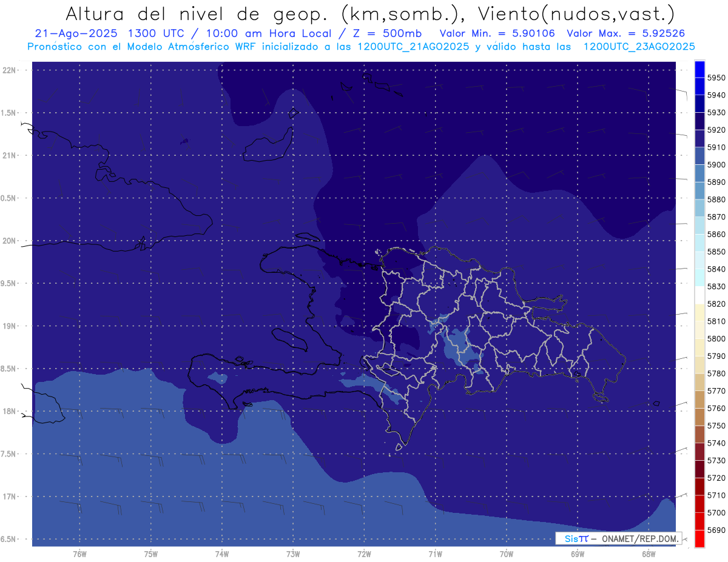Click the '5740' colorbar value
Screen dimensions: 728x562
pyautogui.click(x=716, y=443)
